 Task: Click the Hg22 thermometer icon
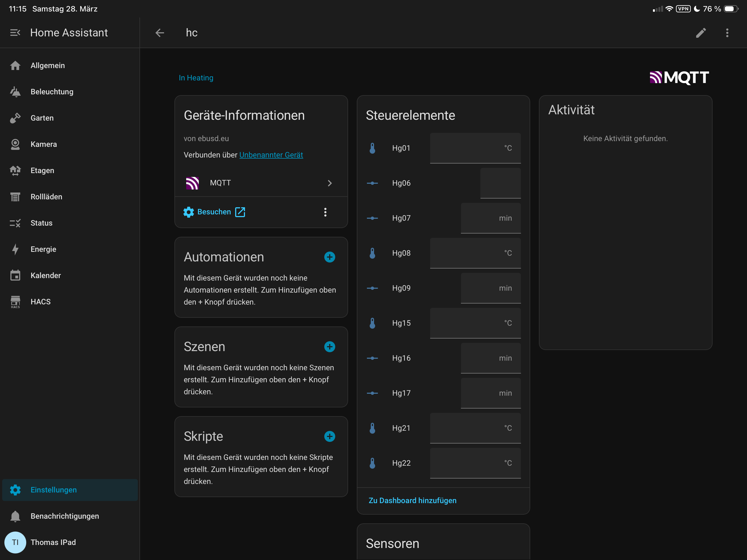click(x=372, y=463)
